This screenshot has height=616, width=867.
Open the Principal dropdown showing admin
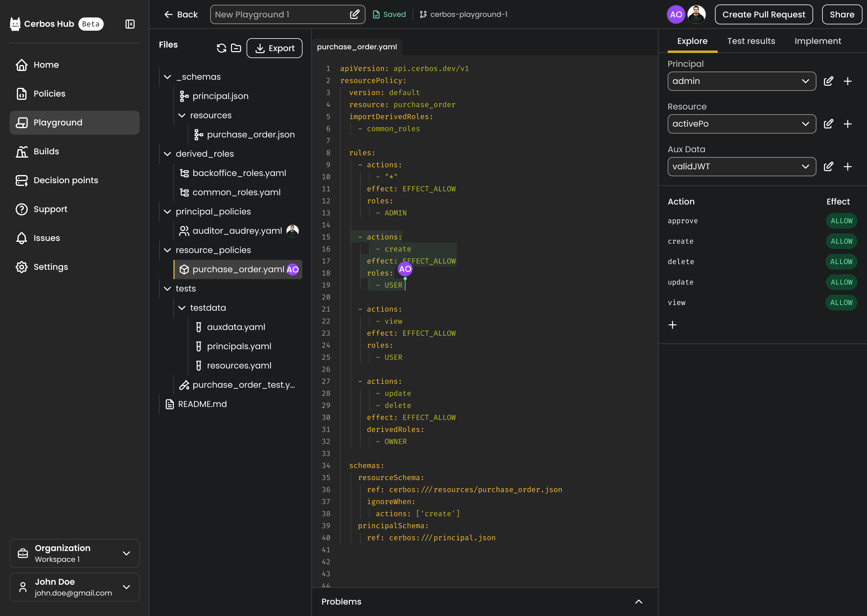click(741, 81)
